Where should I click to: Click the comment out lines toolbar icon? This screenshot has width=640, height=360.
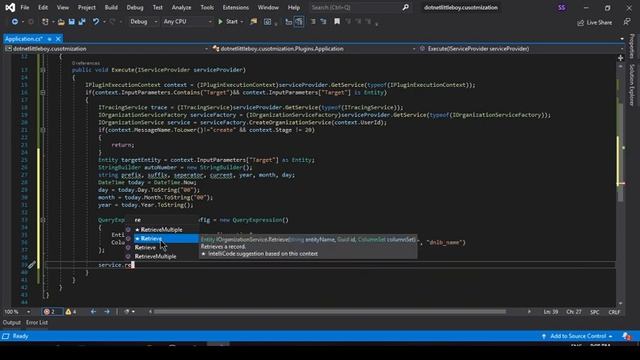click(313, 22)
